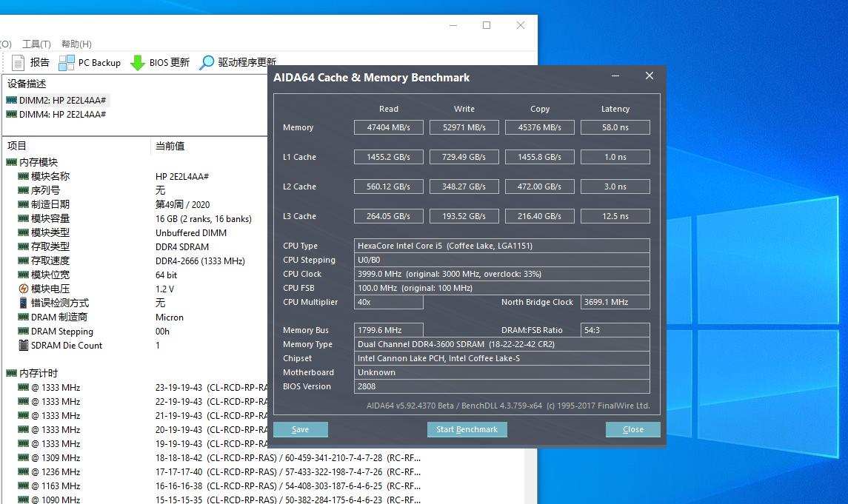This screenshot has height=504, width=848.
Task: Open the 帮助(H) menu
Action: coord(76,44)
